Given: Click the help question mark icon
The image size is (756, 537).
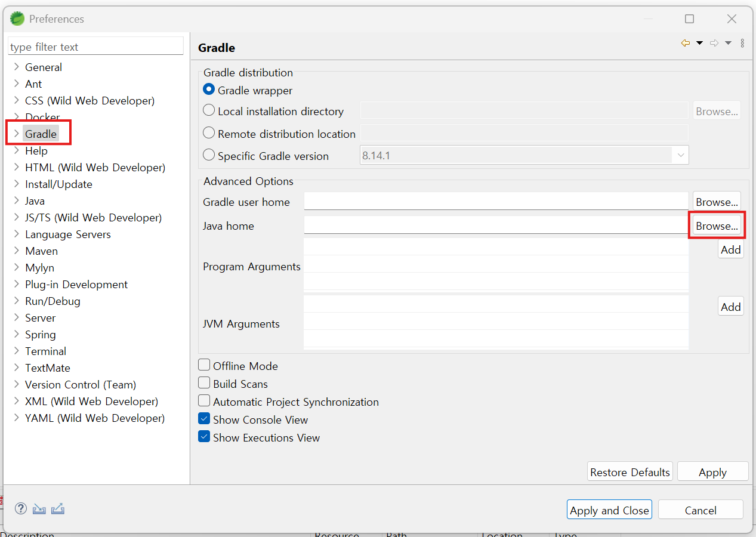Looking at the screenshot, I should coord(21,508).
